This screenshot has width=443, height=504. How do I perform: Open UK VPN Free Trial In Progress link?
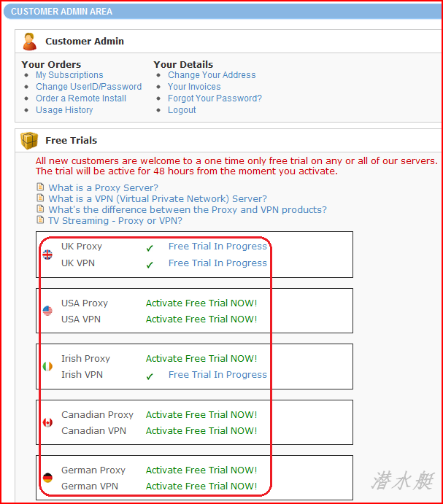click(217, 263)
